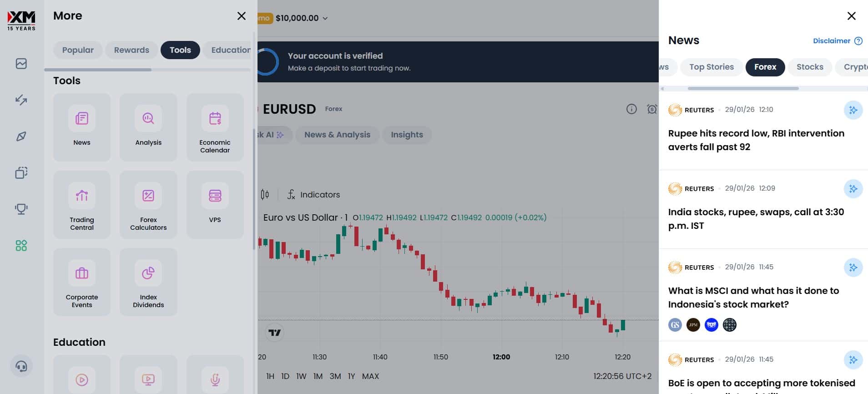Image resolution: width=868 pixels, height=394 pixels.
Task: Open the Indicators menu on chart
Action: (x=314, y=195)
